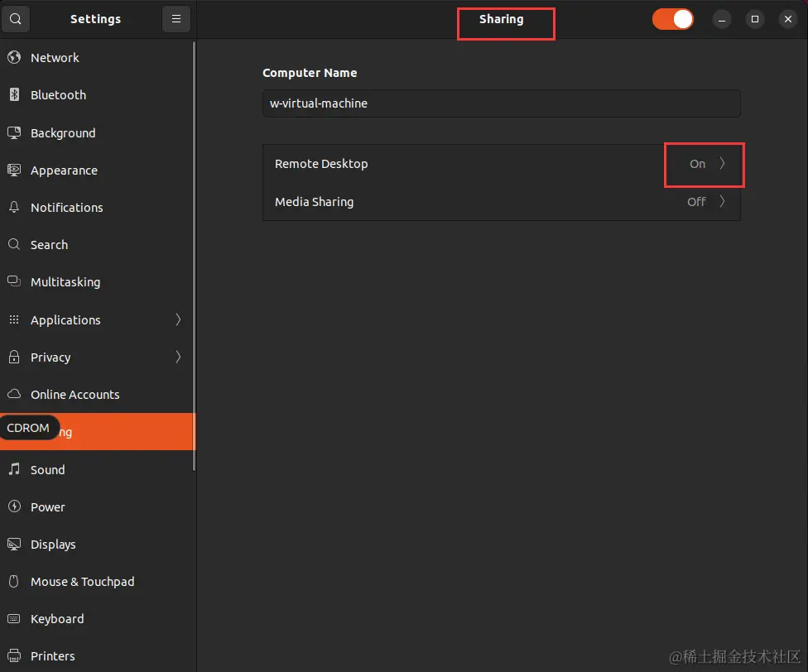Image resolution: width=808 pixels, height=672 pixels.
Task: Click the Printers icon
Action: (14, 655)
